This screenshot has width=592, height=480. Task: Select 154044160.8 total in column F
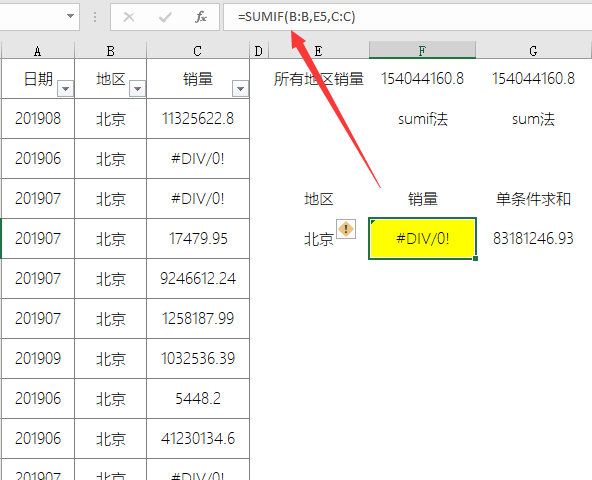pyautogui.click(x=422, y=79)
